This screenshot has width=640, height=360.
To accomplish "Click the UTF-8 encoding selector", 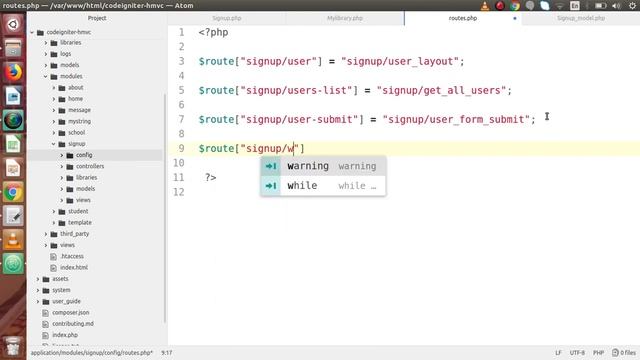I will pyautogui.click(x=577, y=353).
